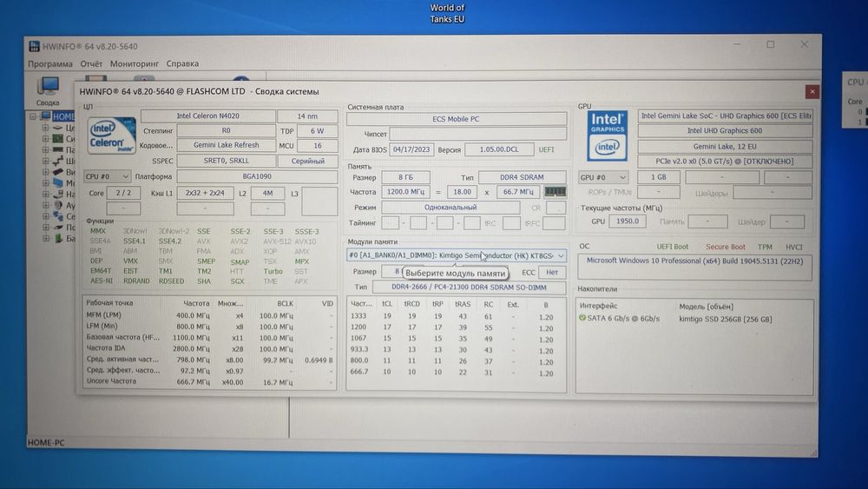Select the memory icon of the Па tree row
The height and width of the screenshot is (489, 868).
[58, 150]
